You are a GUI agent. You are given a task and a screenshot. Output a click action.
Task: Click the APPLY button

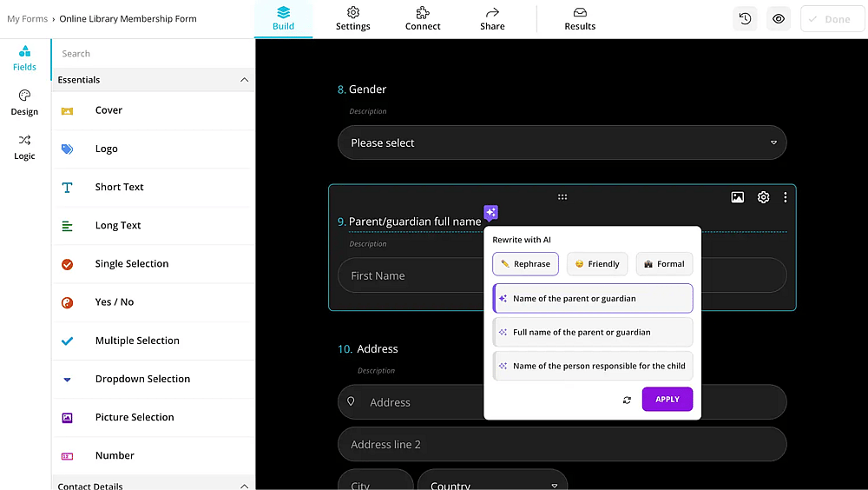point(667,399)
